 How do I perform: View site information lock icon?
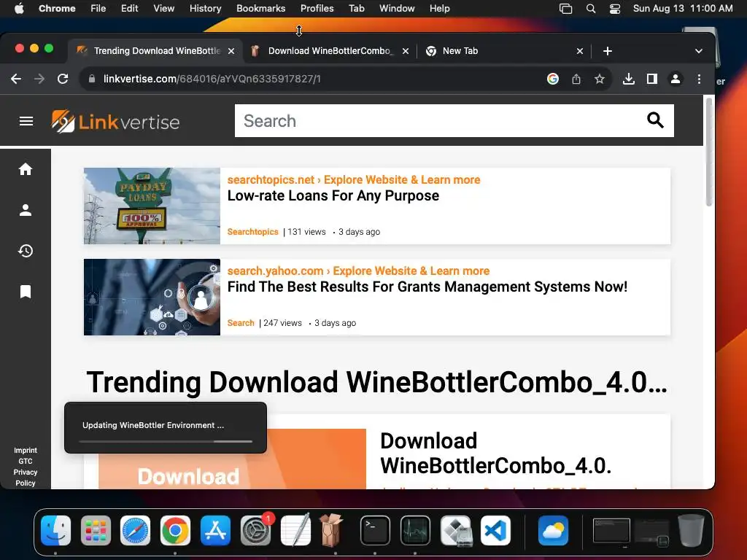[x=92, y=79]
